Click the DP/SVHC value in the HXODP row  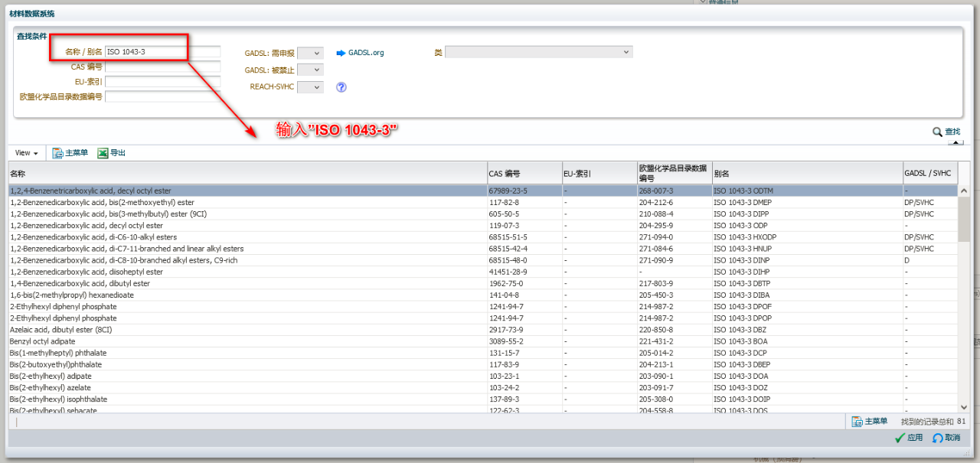pyautogui.click(x=920, y=237)
